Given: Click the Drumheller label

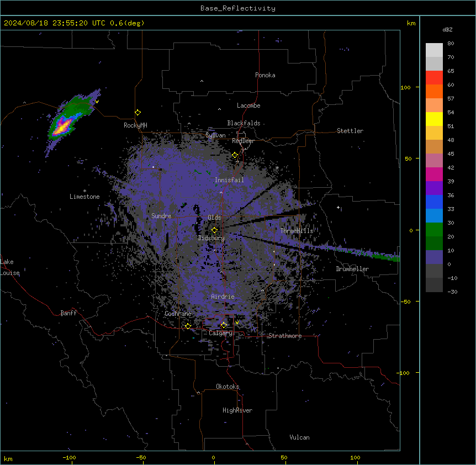Looking at the screenshot, I should [352, 269].
